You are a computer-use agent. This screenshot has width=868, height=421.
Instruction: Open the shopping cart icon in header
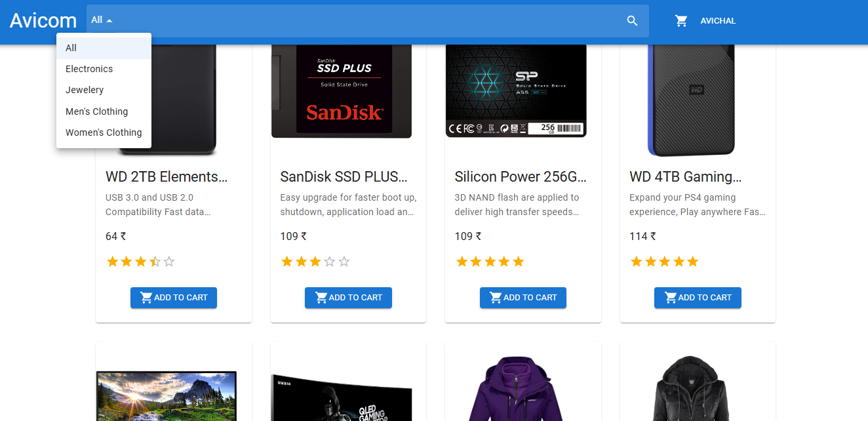(x=681, y=21)
